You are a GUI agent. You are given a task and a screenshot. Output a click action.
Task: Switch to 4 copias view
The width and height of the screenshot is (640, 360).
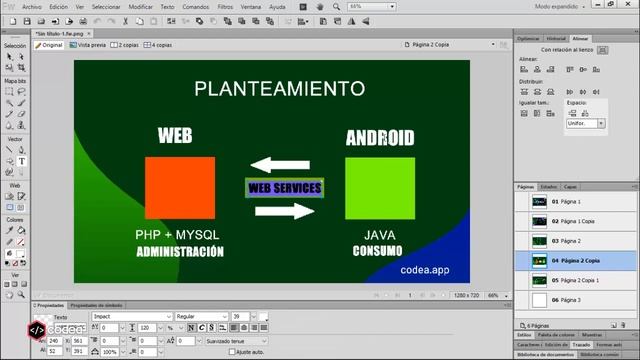coord(158,45)
